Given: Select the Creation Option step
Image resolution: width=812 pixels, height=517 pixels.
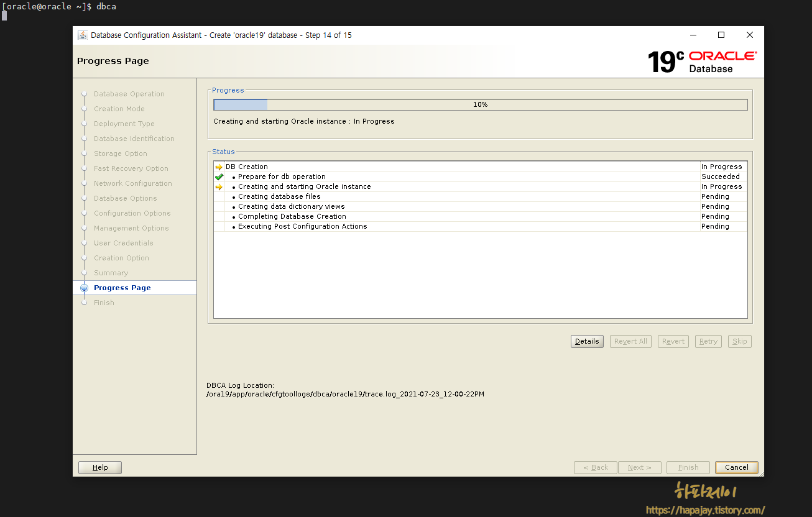Looking at the screenshot, I should tap(122, 258).
